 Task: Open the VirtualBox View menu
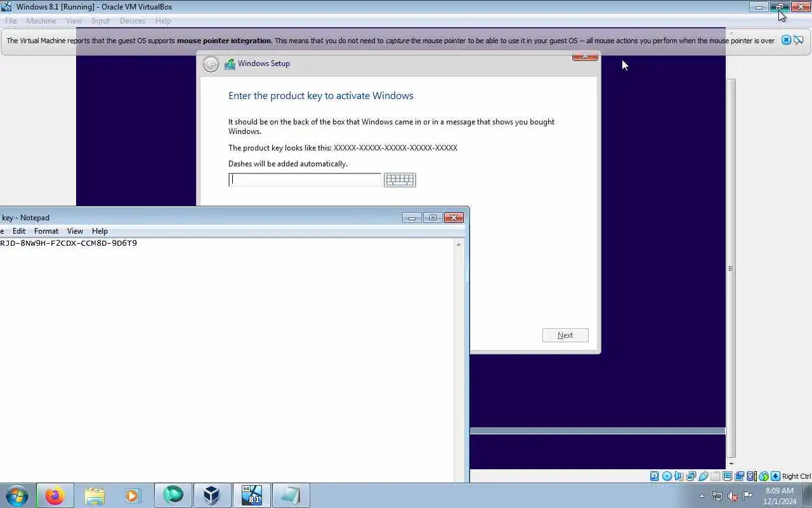[74, 21]
